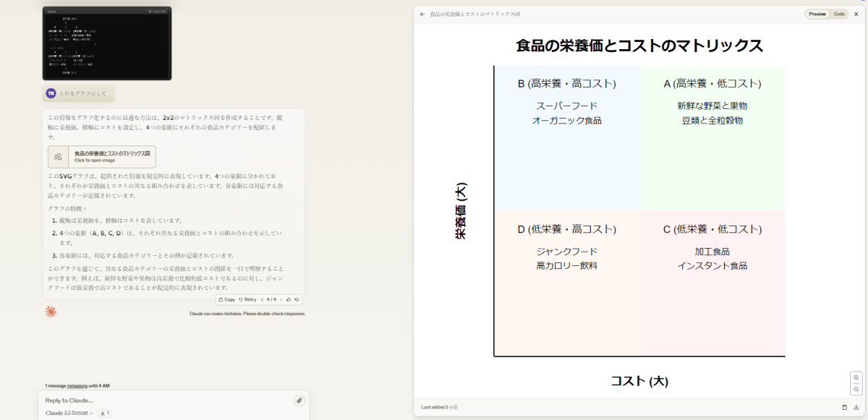Close the artifact panel with the X
This screenshot has width=868, height=420.
[x=856, y=14]
